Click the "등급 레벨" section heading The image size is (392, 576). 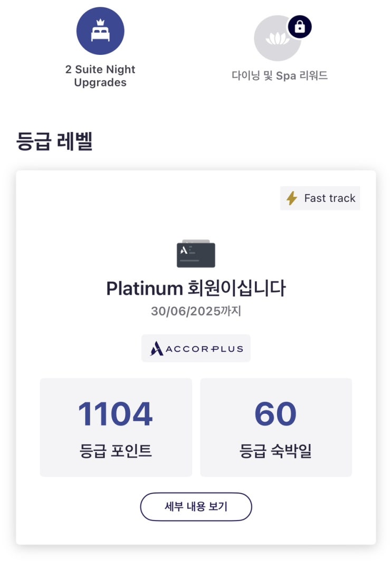(x=55, y=141)
